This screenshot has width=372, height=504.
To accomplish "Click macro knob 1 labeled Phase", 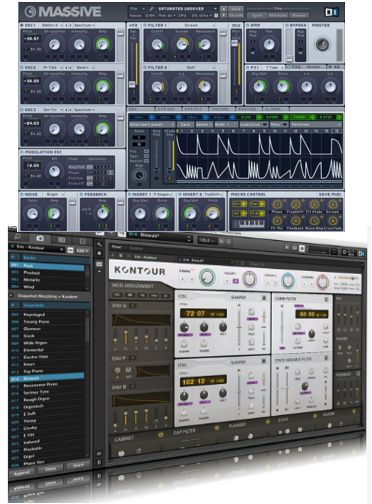I will coord(277,204).
